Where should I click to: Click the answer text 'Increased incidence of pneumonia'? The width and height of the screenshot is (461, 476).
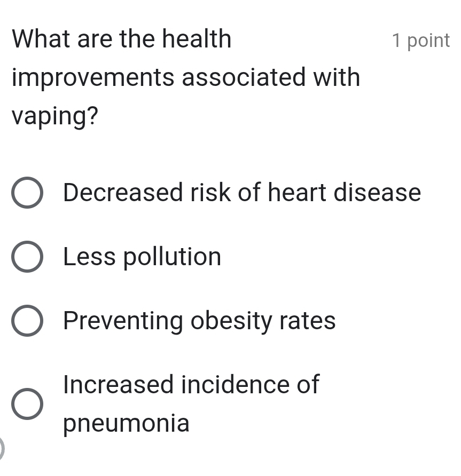tap(191, 404)
